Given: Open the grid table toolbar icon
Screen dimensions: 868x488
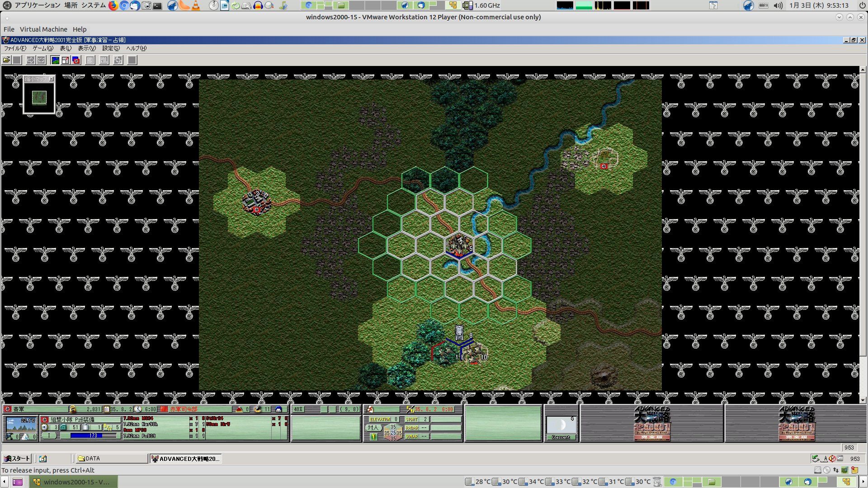Looking at the screenshot, I should (x=90, y=60).
